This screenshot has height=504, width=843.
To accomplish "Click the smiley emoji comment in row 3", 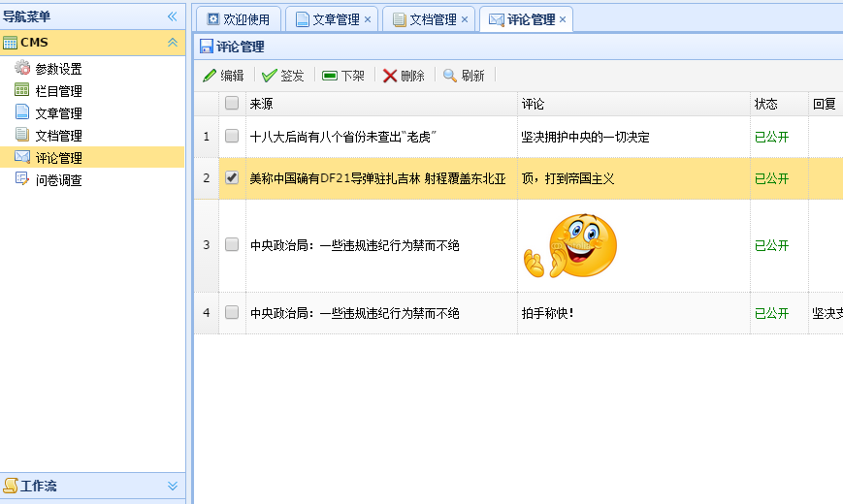I will point(570,246).
